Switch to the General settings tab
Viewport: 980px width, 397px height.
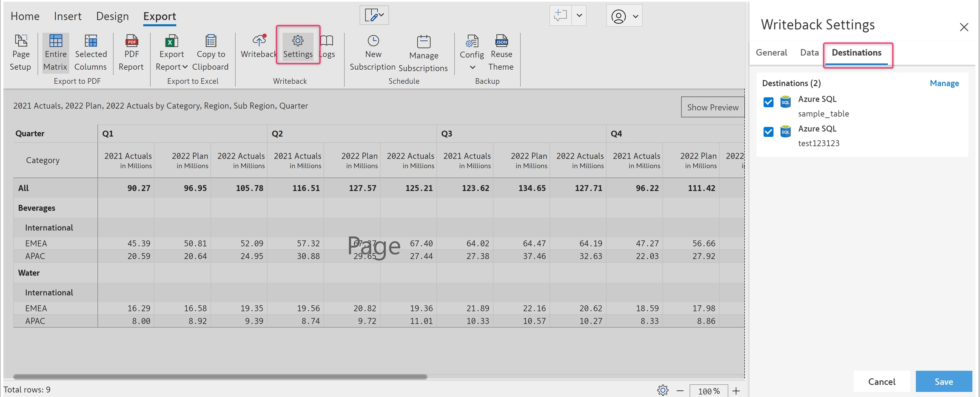click(x=771, y=53)
